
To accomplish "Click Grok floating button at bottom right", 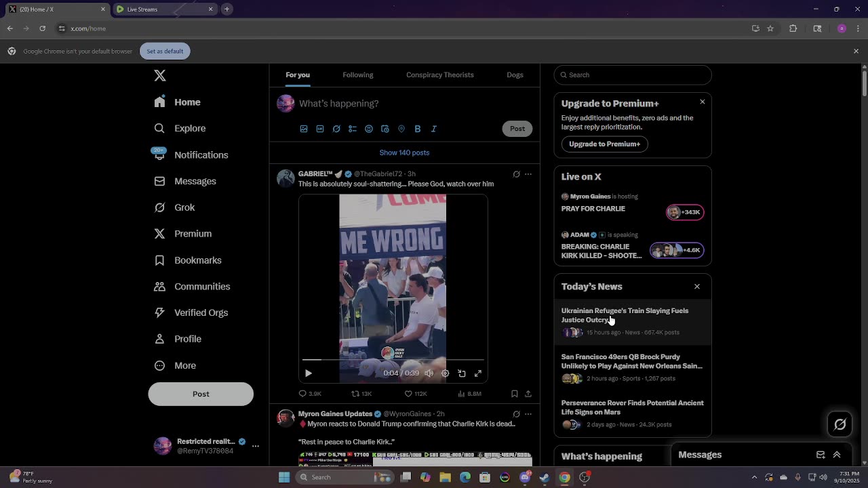I will [x=840, y=424].
